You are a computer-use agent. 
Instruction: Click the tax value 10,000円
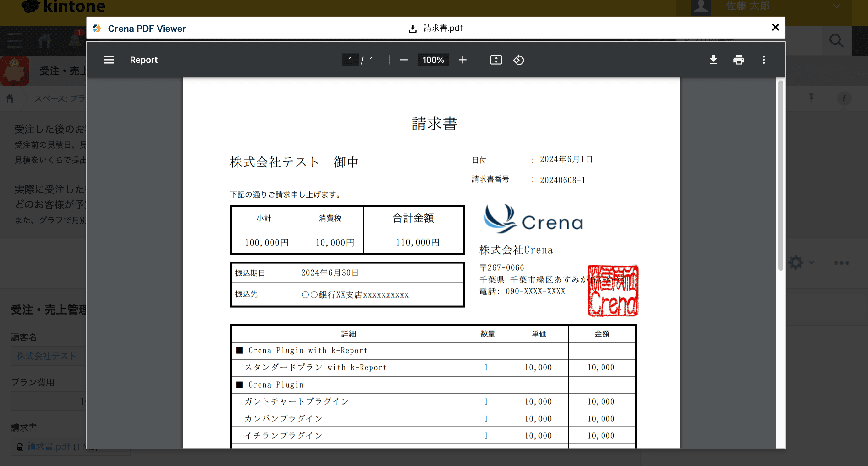pos(335,242)
